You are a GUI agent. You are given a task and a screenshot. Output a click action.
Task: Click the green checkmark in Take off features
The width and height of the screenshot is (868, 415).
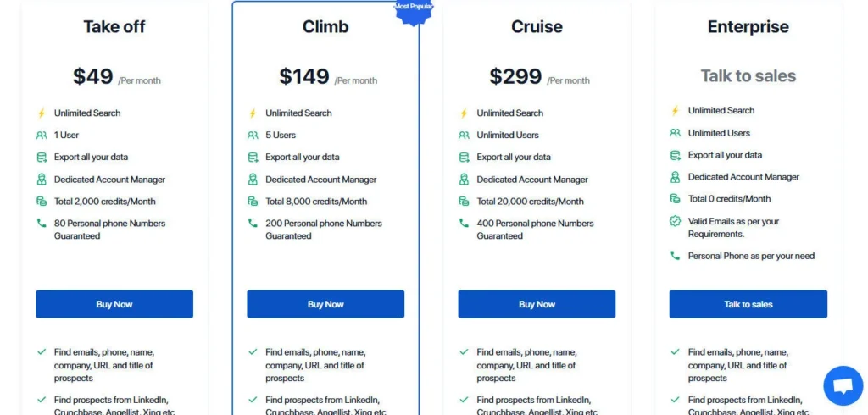point(42,351)
